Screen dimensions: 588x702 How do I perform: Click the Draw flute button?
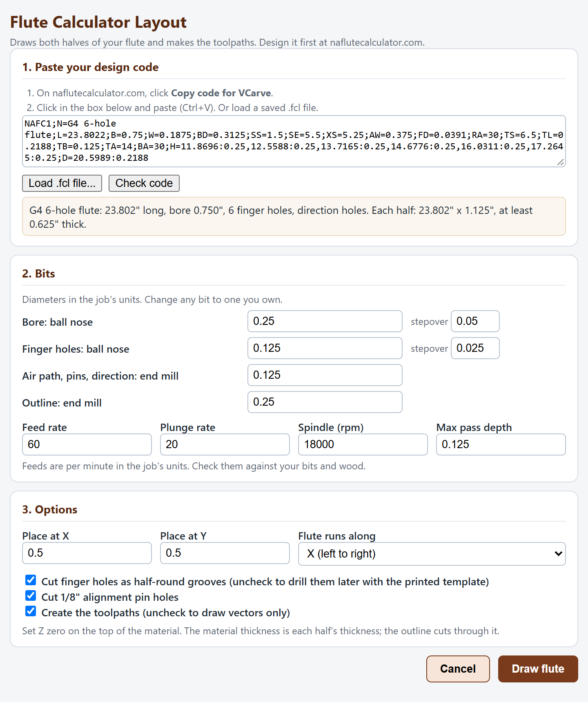(538, 669)
